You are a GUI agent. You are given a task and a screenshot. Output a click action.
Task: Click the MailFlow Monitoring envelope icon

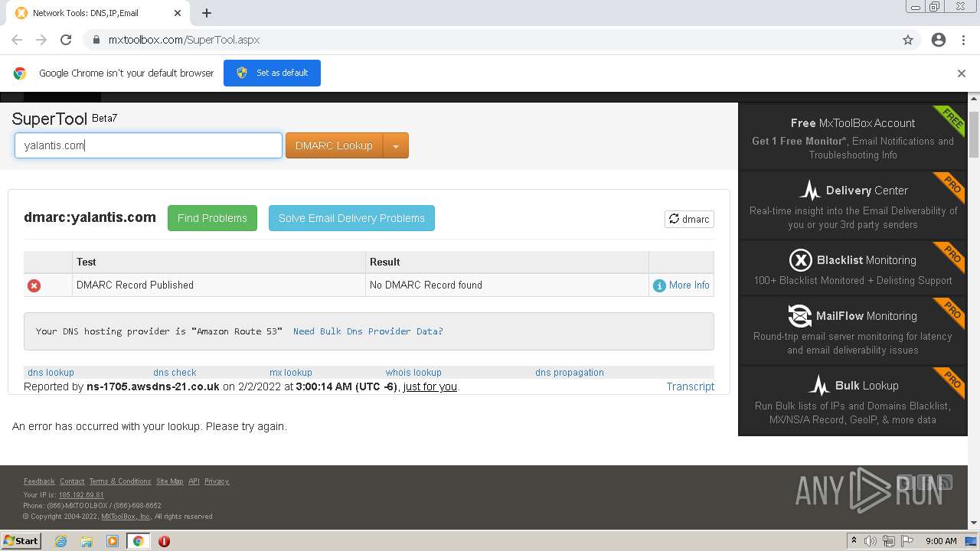800,315
